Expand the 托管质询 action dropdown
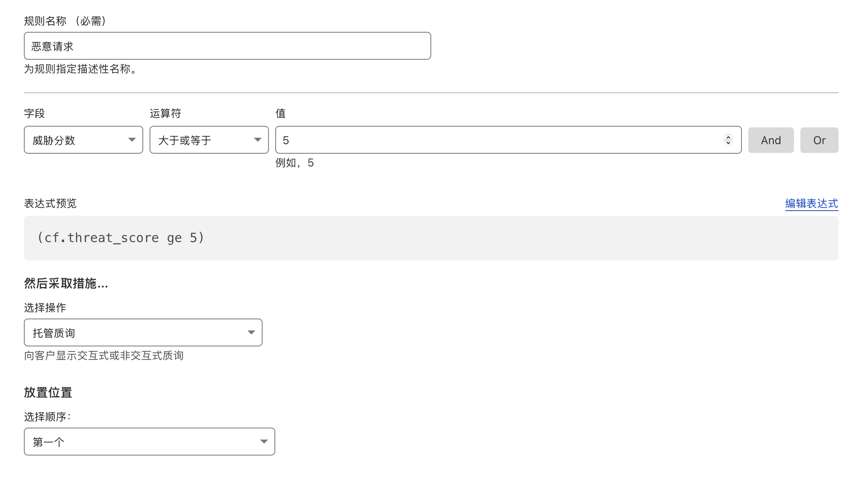The image size is (868, 477). tap(143, 332)
